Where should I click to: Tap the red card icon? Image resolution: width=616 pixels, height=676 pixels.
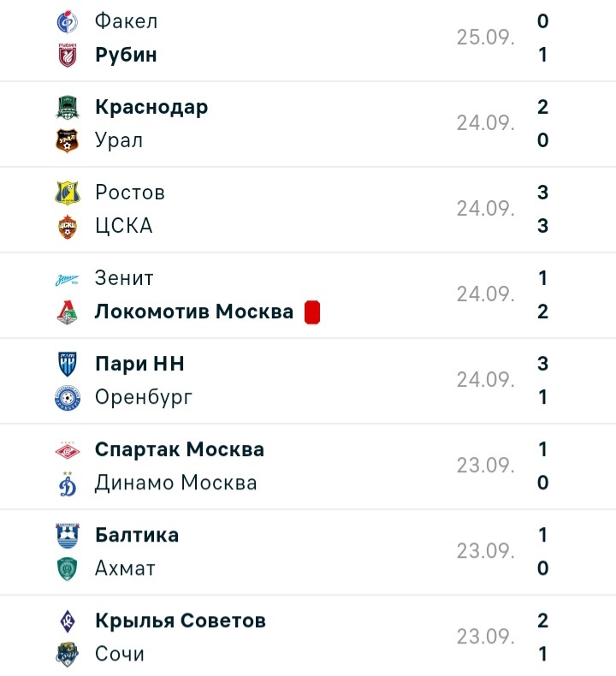point(311,312)
